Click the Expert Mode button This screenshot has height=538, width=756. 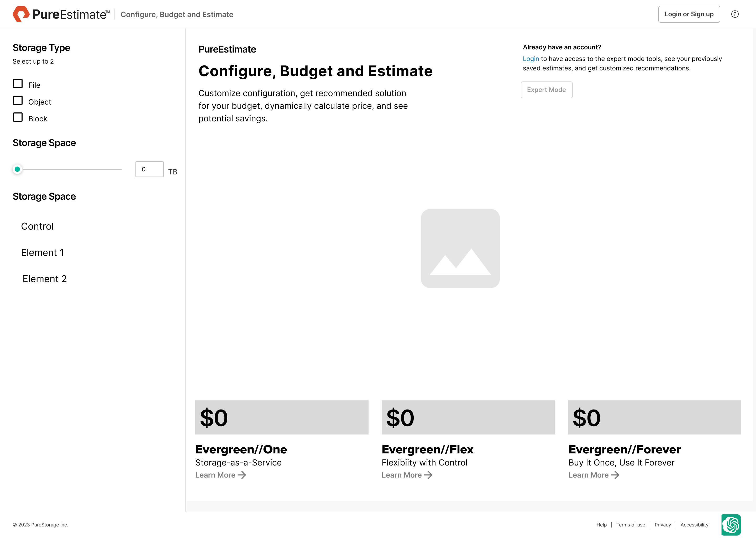coord(547,90)
